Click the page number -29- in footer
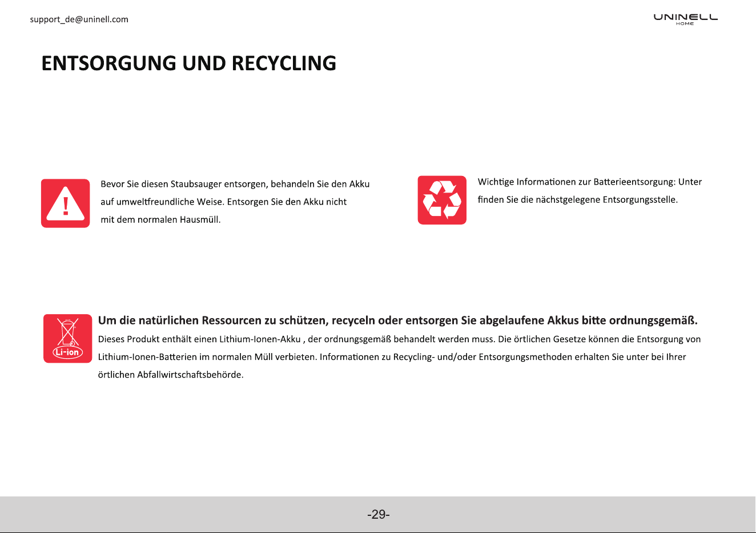This screenshot has height=533, width=756. [378, 515]
